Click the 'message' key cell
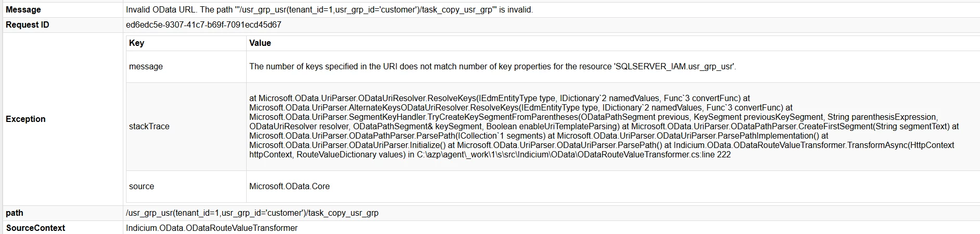The height and width of the screenshot is (234, 980). (x=146, y=67)
